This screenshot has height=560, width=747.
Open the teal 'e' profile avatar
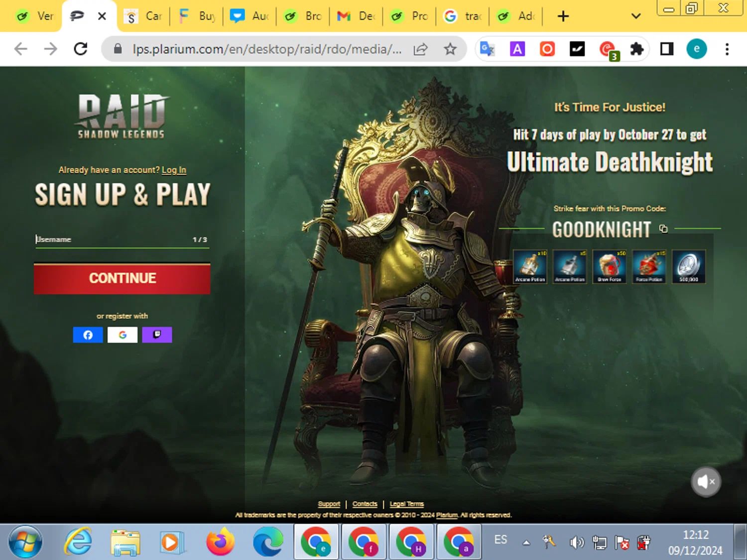coord(696,49)
